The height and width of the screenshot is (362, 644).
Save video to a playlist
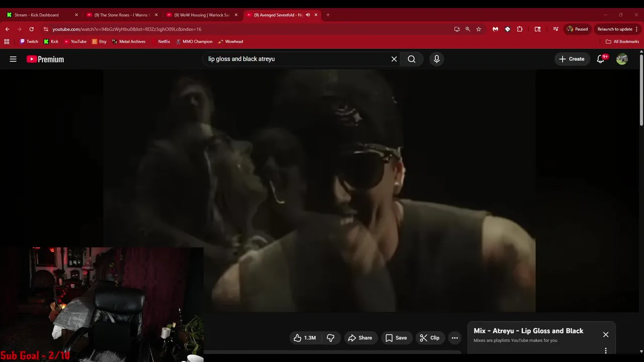396,338
